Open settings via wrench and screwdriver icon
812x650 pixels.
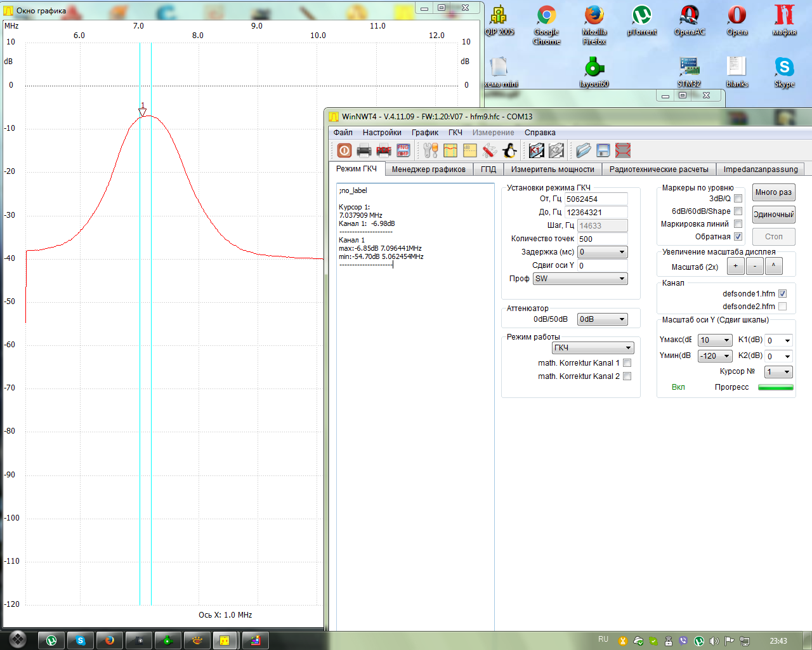click(x=431, y=150)
